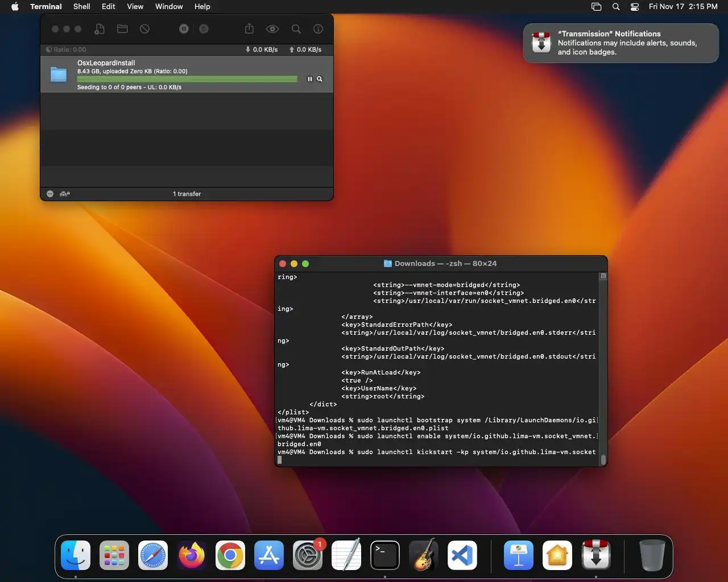728x582 pixels.
Task: Click Terminal icon in the Dock
Action: 385,555
